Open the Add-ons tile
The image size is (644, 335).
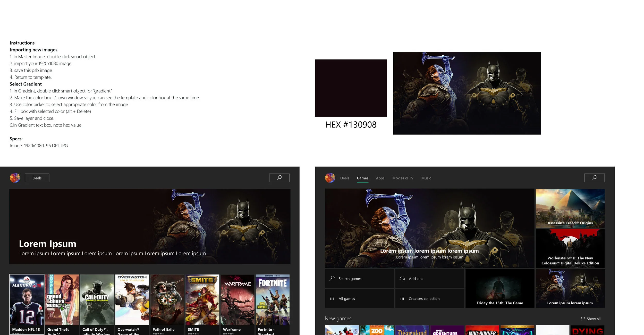(x=430, y=278)
